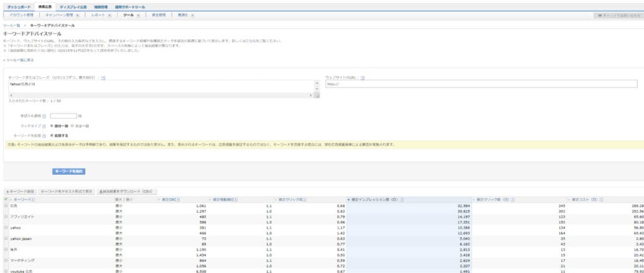Open the ツール dropdown menu
644x273 pixels.
[x=138, y=14]
